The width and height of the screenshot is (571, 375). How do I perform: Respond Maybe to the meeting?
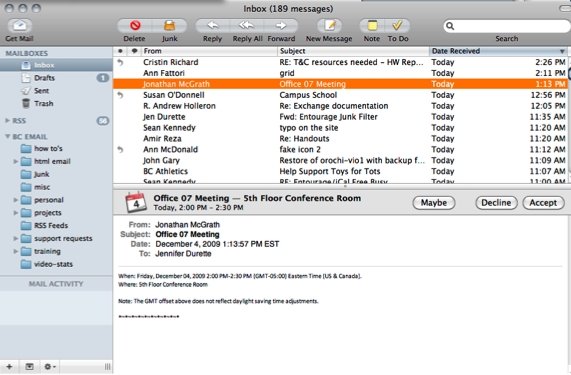tap(434, 203)
